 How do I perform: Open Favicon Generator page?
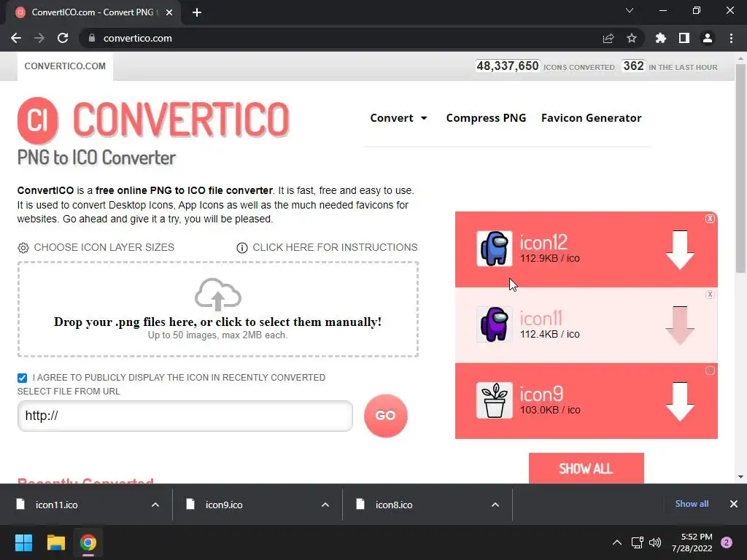pos(591,118)
